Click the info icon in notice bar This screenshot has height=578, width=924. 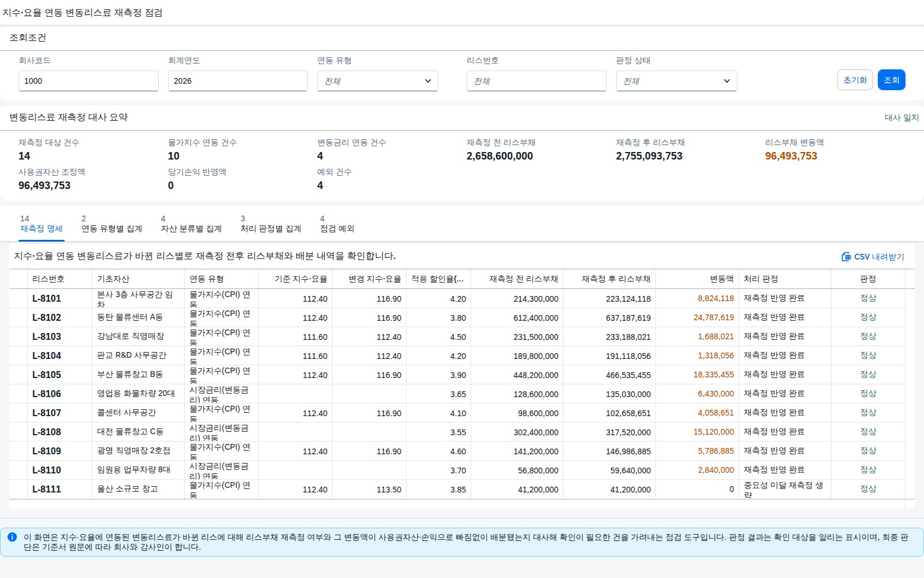pyautogui.click(x=12, y=537)
